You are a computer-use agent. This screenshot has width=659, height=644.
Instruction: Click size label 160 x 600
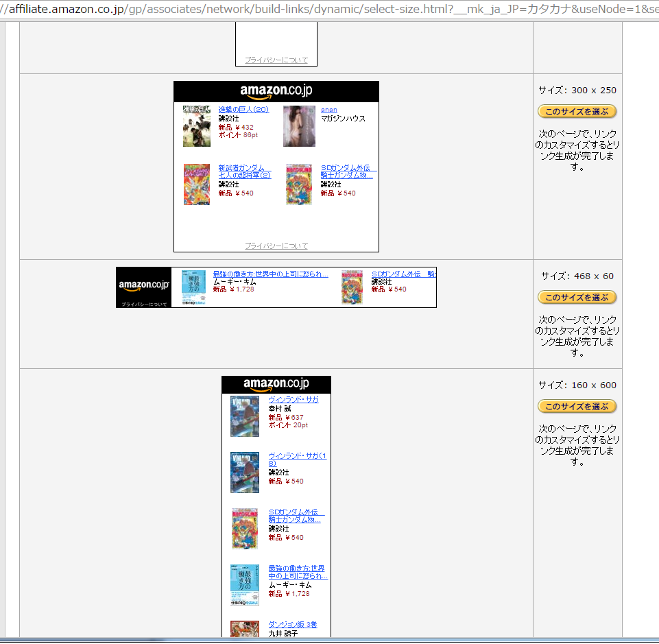(x=577, y=385)
